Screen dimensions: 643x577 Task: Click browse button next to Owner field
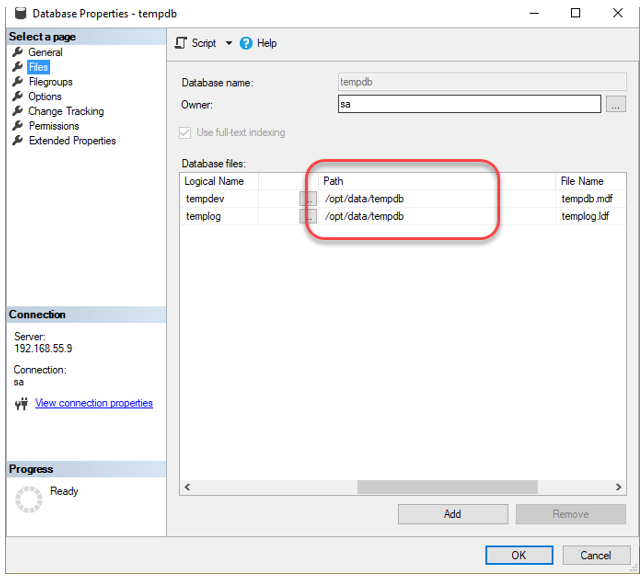coord(616,104)
